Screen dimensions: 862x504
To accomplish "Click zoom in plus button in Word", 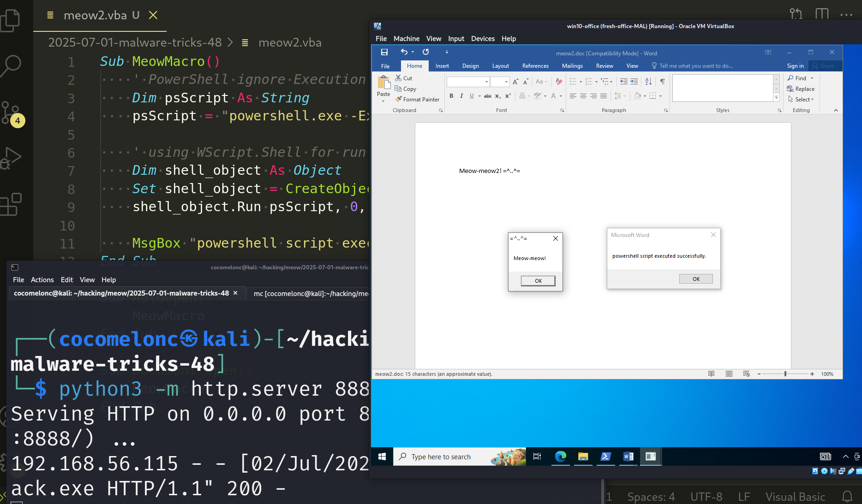I will click(x=812, y=374).
